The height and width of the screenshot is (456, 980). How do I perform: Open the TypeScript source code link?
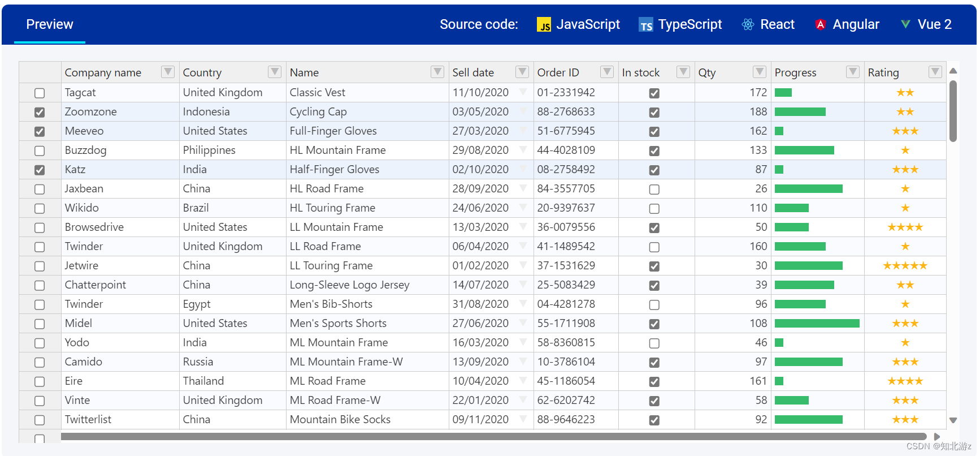coord(680,24)
